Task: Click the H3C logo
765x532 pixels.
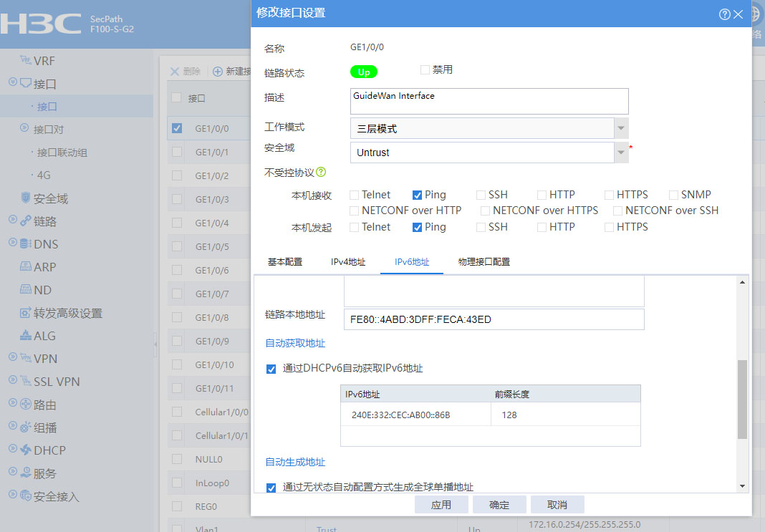Action: [x=41, y=24]
